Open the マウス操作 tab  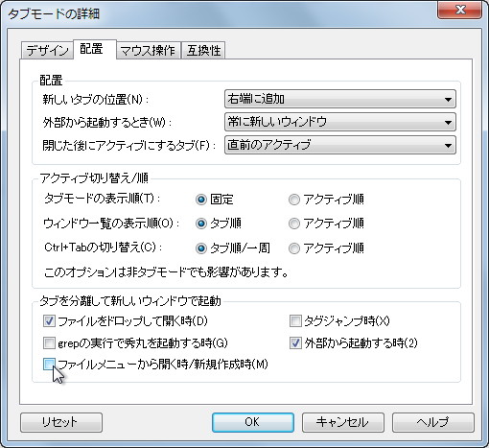click(148, 51)
